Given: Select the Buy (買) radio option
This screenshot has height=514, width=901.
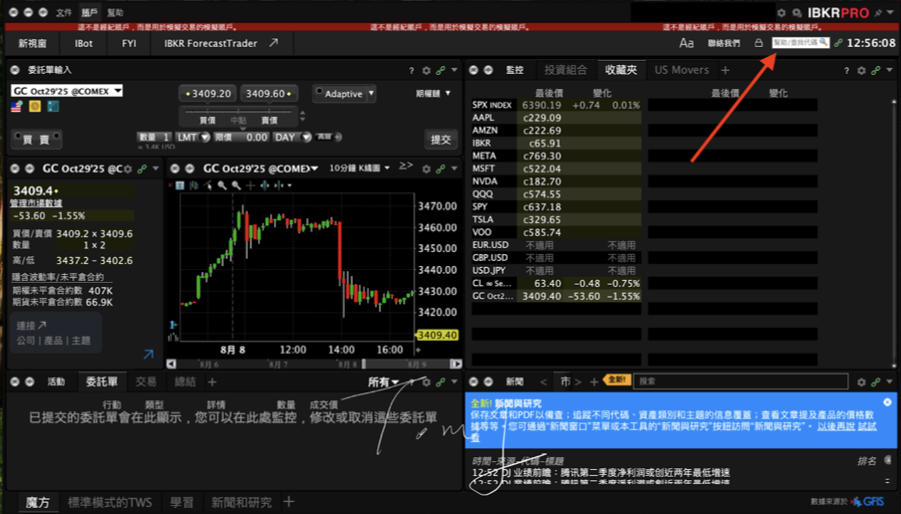Looking at the screenshot, I should click(x=26, y=139).
